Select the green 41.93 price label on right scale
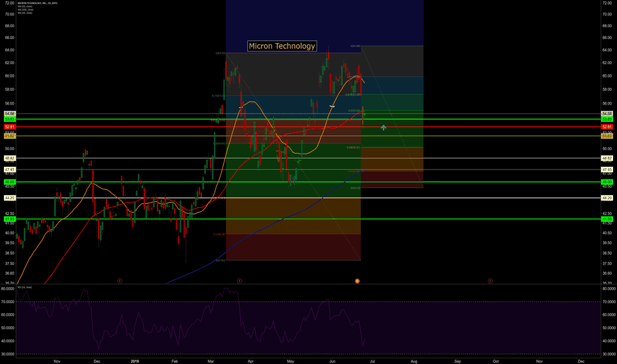Image resolution: width=617 pixels, height=364 pixels. 607,219
